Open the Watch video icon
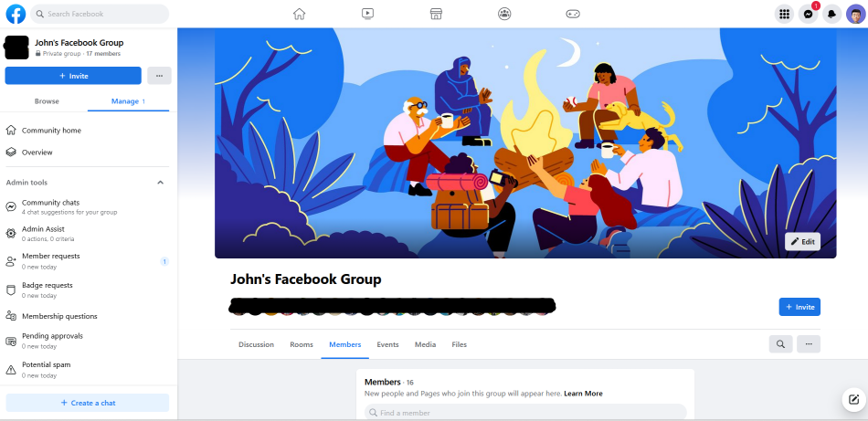The image size is (868, 421). pos(367,14)
